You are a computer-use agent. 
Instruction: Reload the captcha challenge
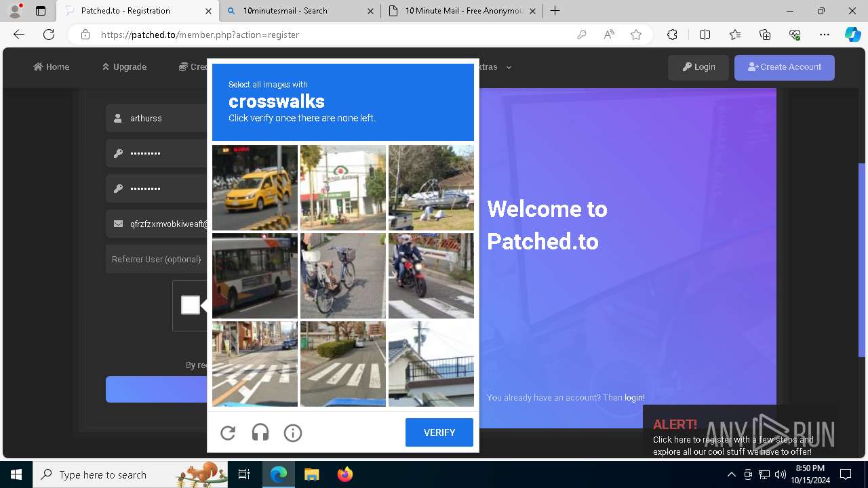pyautogui.click(x=228, y=432)
